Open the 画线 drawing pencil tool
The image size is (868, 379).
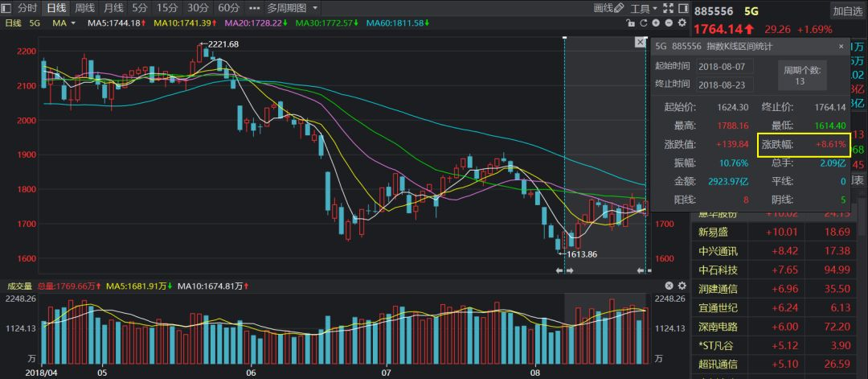(x=608, y=8)
